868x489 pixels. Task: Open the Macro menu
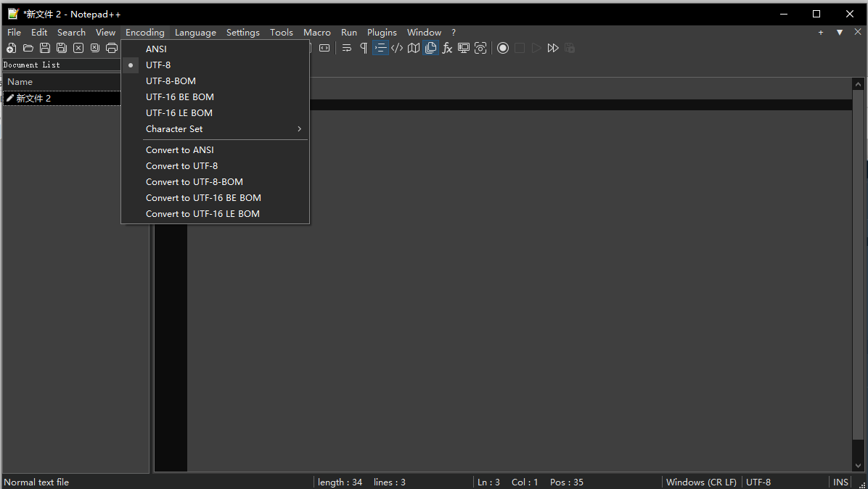click(x=316, y=32)
